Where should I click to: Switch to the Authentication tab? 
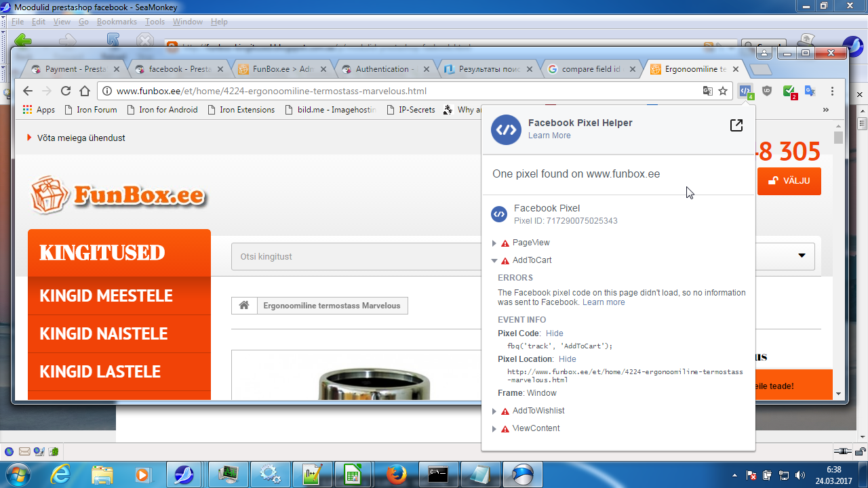(x=387, y=69)
